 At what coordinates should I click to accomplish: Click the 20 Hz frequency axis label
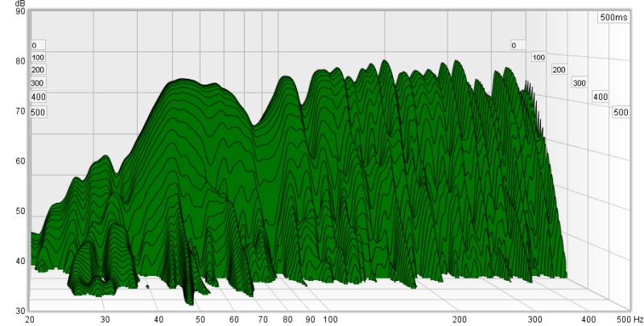(30, 320)
